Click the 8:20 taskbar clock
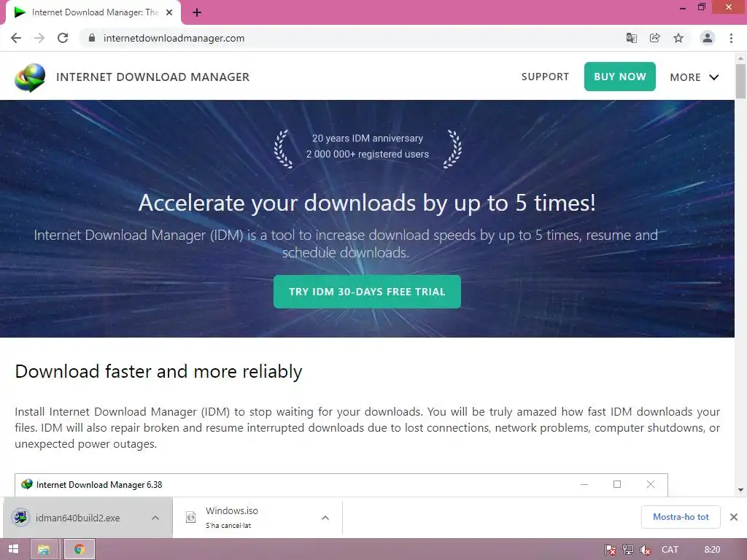Image resolution: width=747 pixels, height=560 pixels. 712,550
